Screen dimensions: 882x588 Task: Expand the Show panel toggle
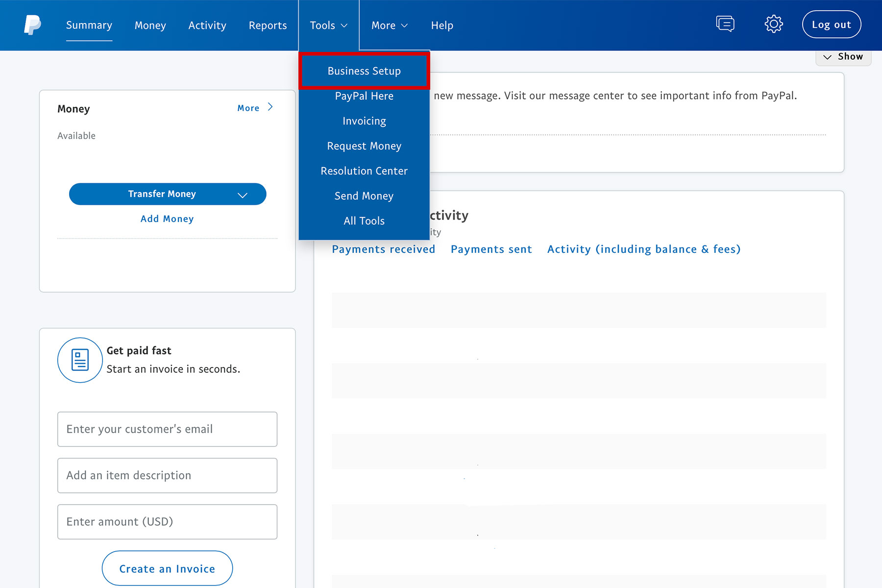click(843, 57)
